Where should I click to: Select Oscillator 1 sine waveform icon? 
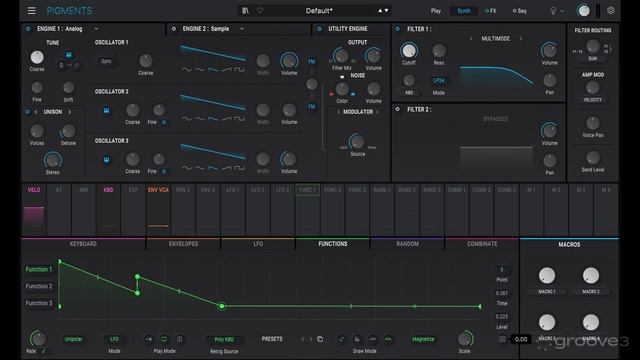click(x=187, y=69)
